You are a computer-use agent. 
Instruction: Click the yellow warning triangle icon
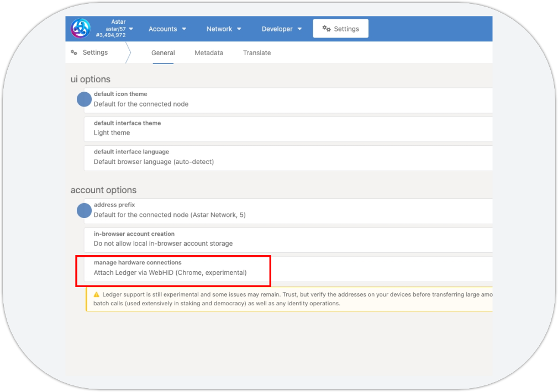[x=96, y=295]
